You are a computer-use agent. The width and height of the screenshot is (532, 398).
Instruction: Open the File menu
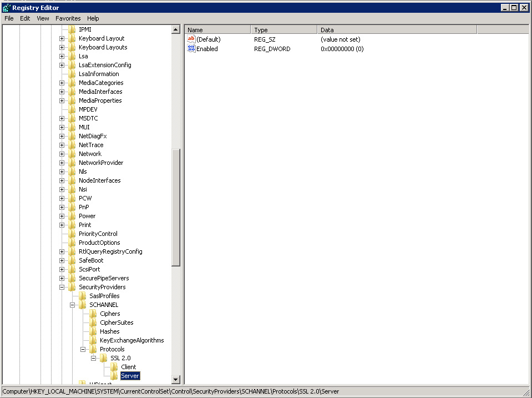pyautogui.click(x=9, y=18)
